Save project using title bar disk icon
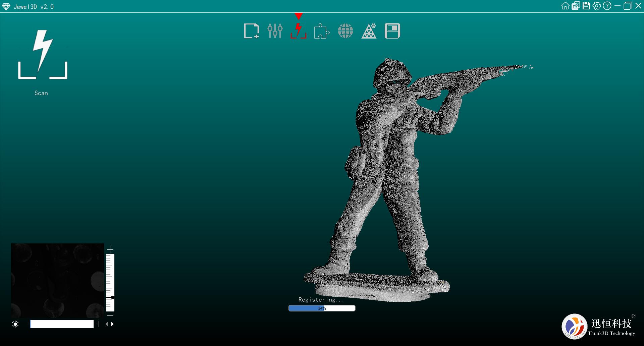Image resolution: width=644 pixels, height=346 pixels. (x=586, y=6)
